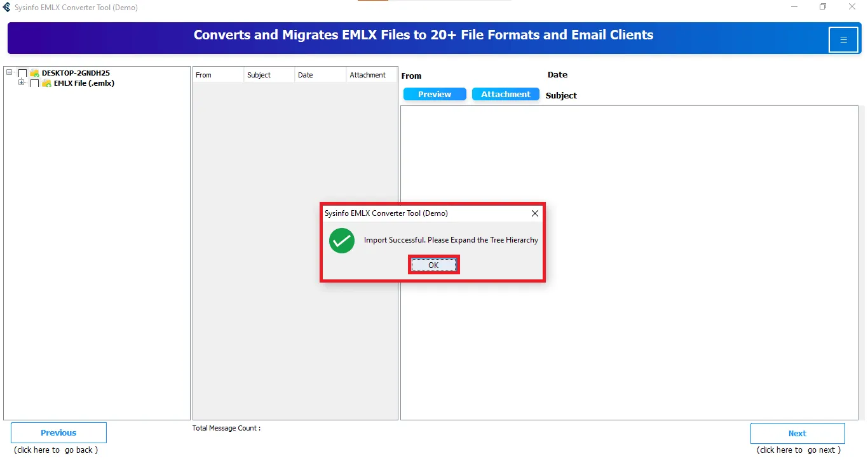
Task: Tick the EMLX File (.emlx) checkbox
Action: (35, 83)
